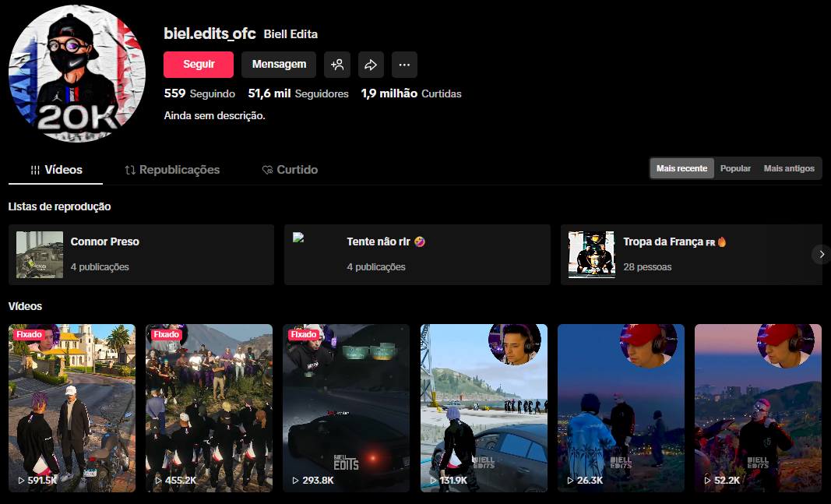Click the 1,9 milhão Curtidas count
The image size is (831, 504).
[411, 93]
